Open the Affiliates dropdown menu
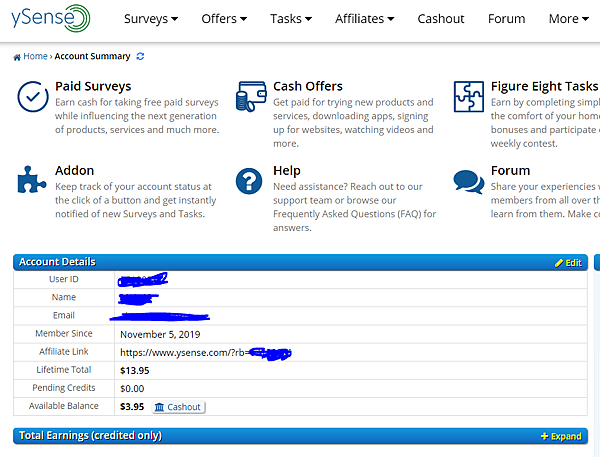Image resolution: width=600 pixels, height=457 pixels. click(x=364, y=19)
